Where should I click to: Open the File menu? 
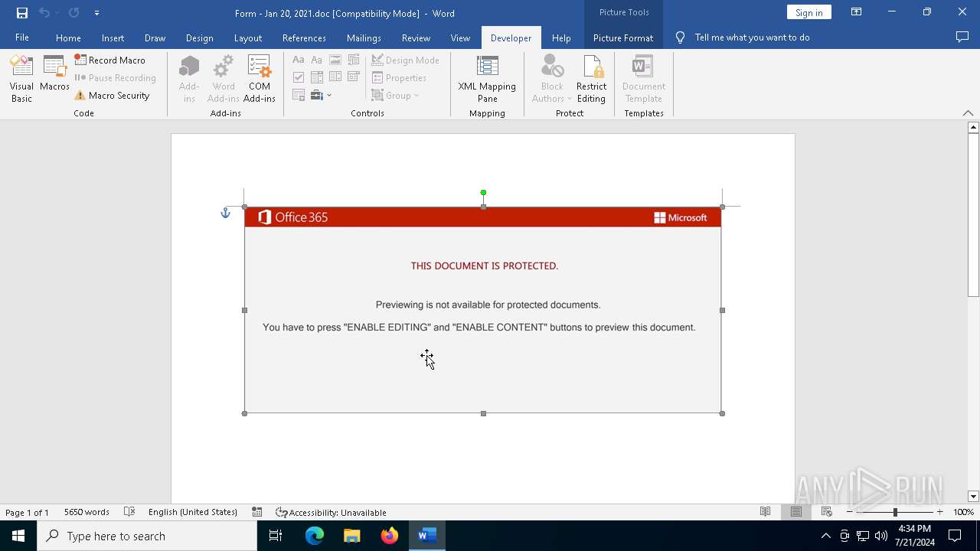(x=22, y=37)
